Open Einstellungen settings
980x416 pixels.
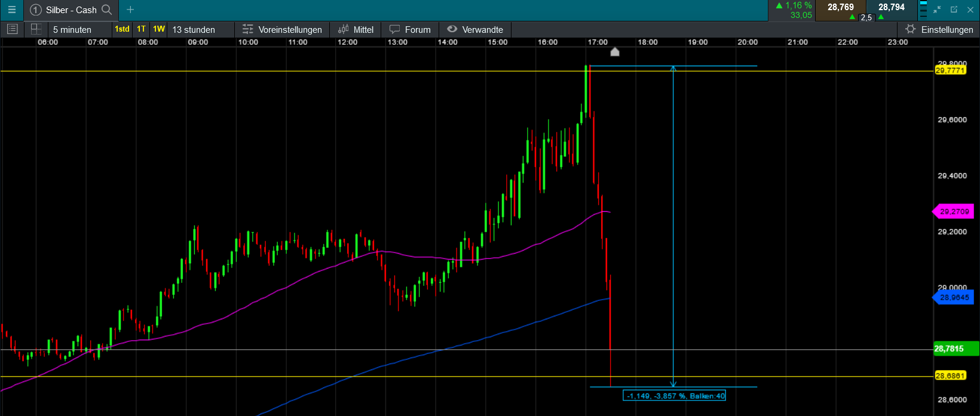(x=939, y=29)
